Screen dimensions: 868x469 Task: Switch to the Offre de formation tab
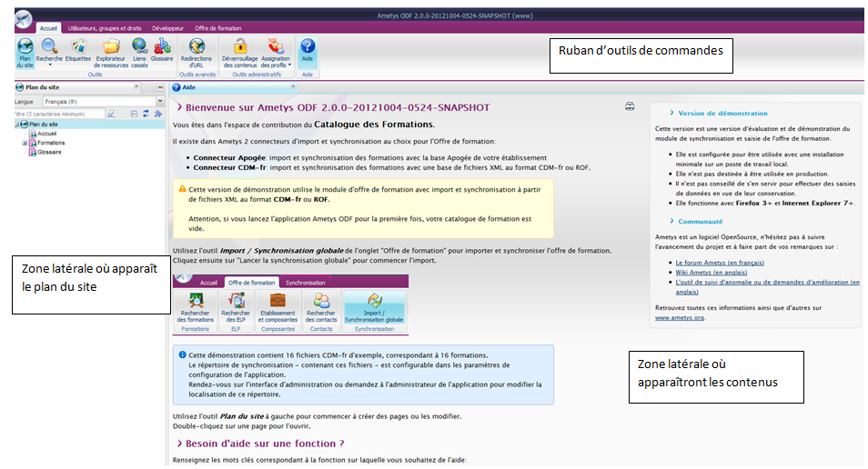pyautogui.click(x=218, y=28)
